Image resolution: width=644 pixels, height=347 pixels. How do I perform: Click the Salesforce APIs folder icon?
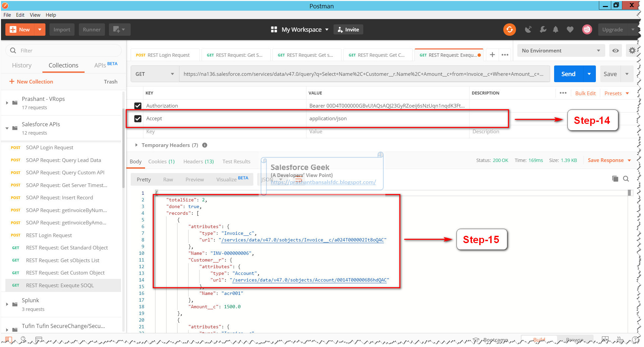click(15, 128)
